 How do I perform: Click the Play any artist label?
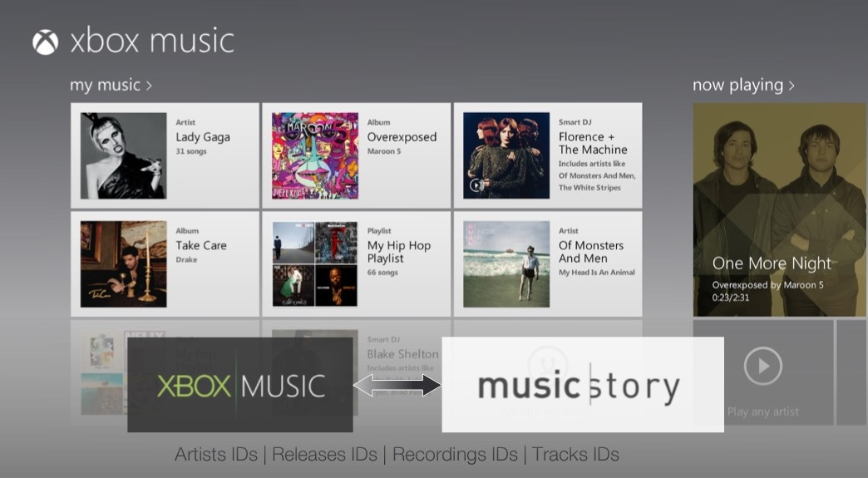762,411
